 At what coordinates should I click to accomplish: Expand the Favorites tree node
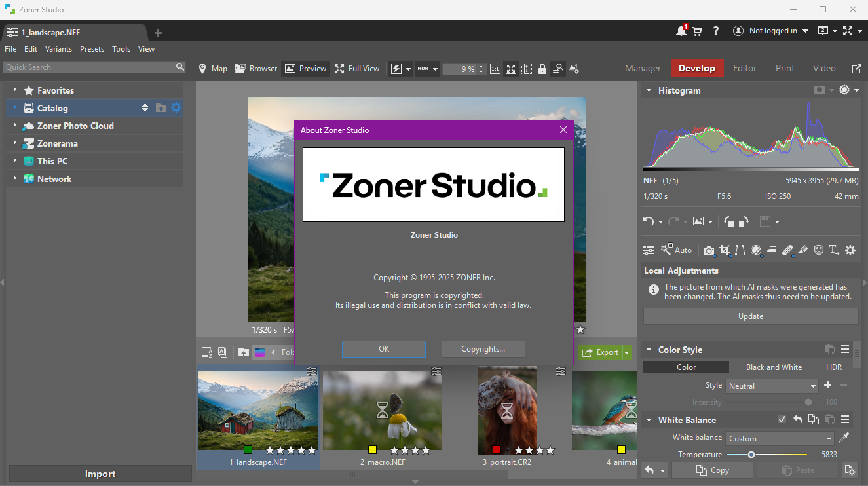click(x=14, y=90)
